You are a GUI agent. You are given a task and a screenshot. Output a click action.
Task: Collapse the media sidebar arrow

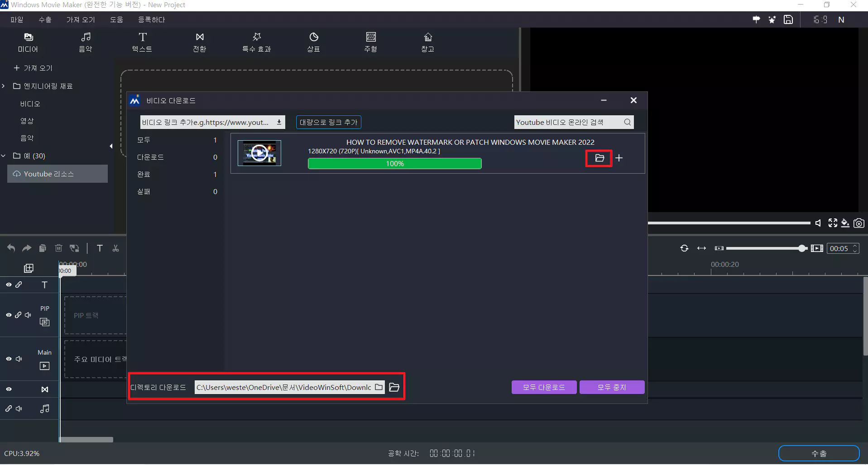[111, 146]
